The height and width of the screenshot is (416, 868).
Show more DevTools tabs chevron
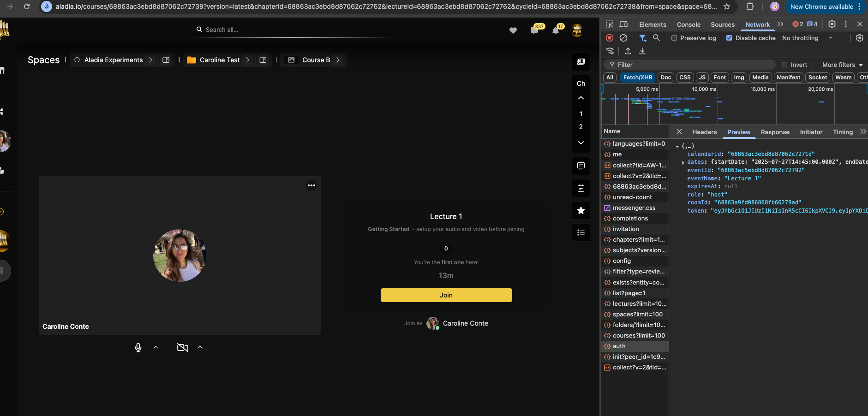tap(780, 24)
